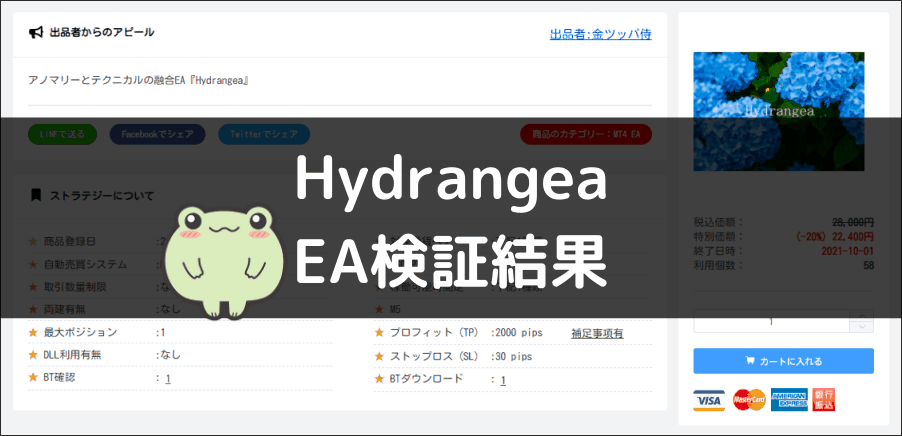This screenshot has width=902, height=436.
Task: Open BTダウンロード link numbered 1
Action: 503,380
